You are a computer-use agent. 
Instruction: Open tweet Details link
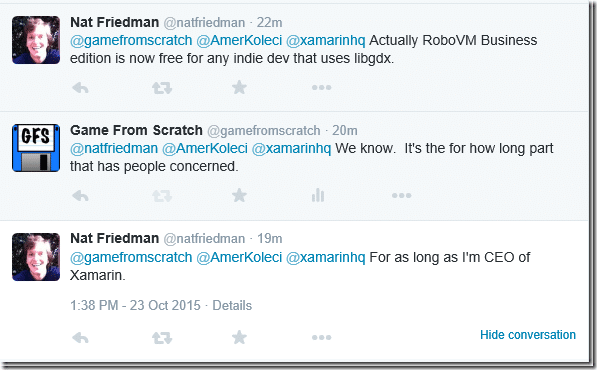point(232,306)
